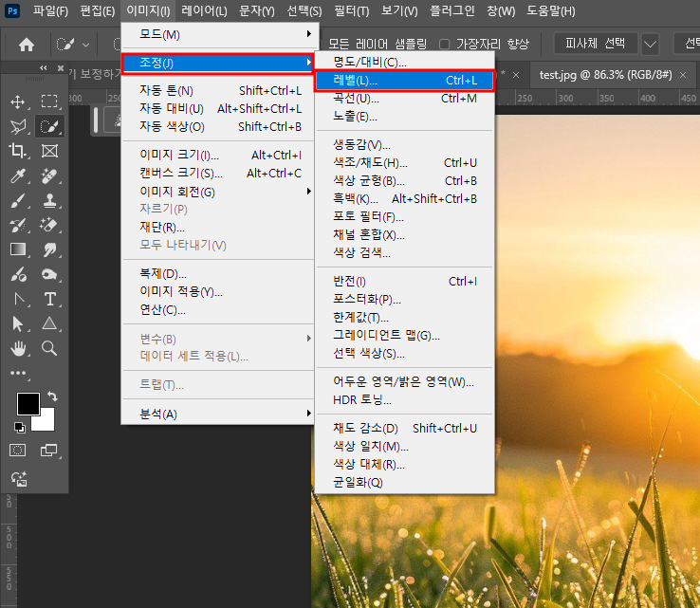Choose 반전(I) menu item
The image size is (700, 608).
[404, 281]
